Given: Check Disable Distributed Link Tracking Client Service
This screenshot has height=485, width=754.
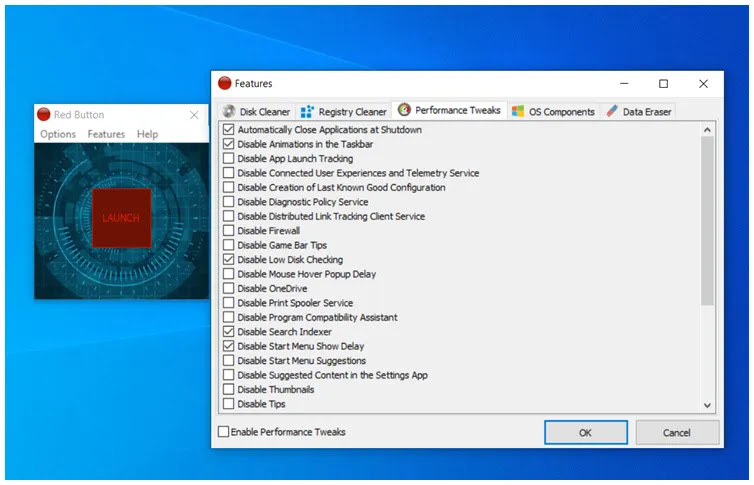Looking at the screenshot, I should [x=229, y=216].
